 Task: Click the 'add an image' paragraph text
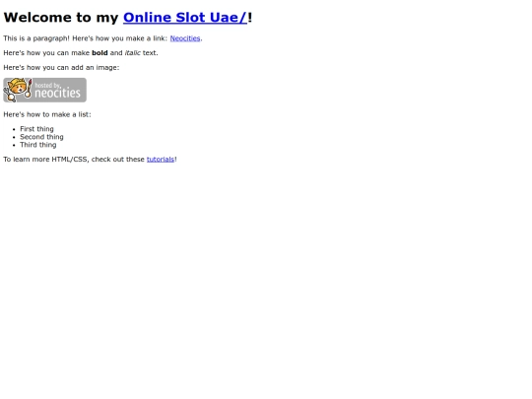coord(61,68)
